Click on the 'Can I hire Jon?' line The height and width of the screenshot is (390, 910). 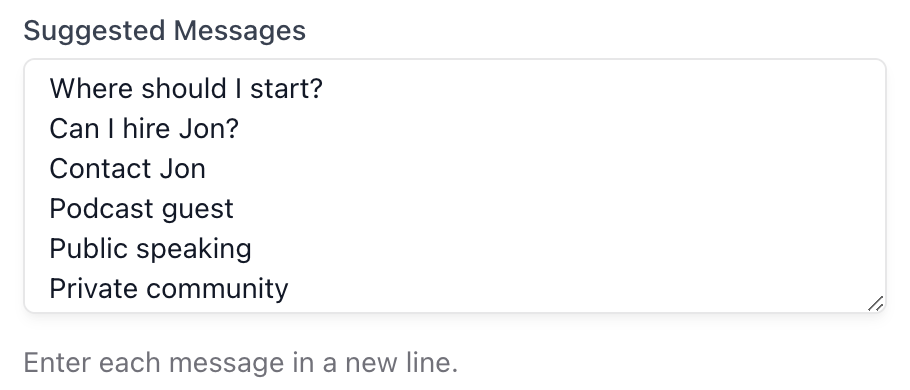pyautogui.click(x=144, y=129)
